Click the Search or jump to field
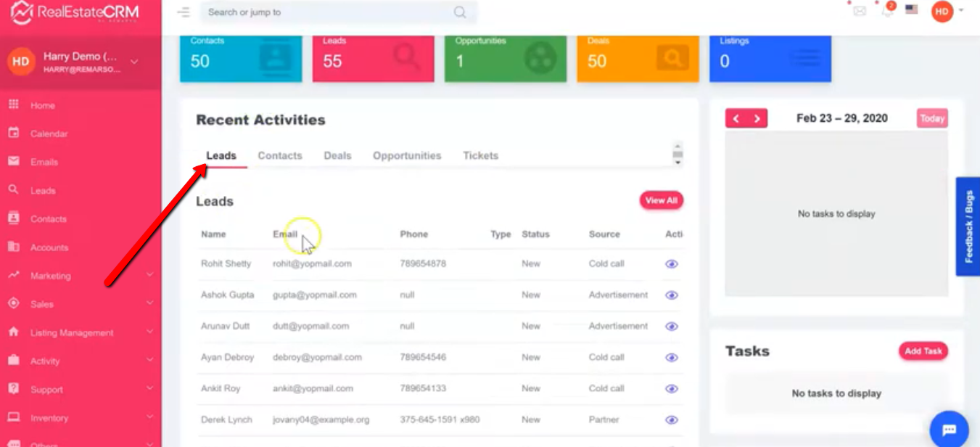 coord(326,12)
